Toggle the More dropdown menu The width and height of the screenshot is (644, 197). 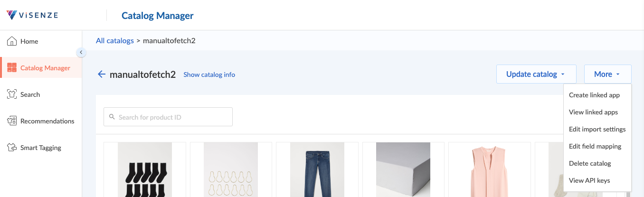607,74
